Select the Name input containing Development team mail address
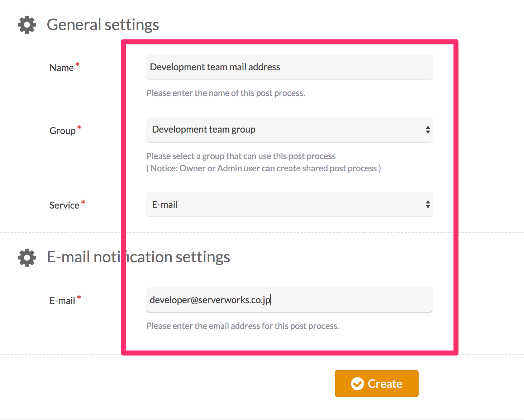 pos(289,67)
